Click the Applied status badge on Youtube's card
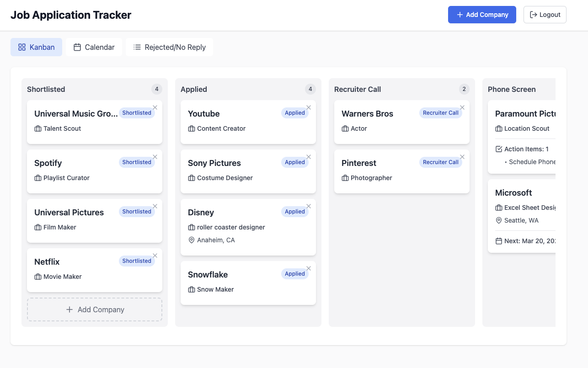The image size is (588, 368). [x=294, y=113]
